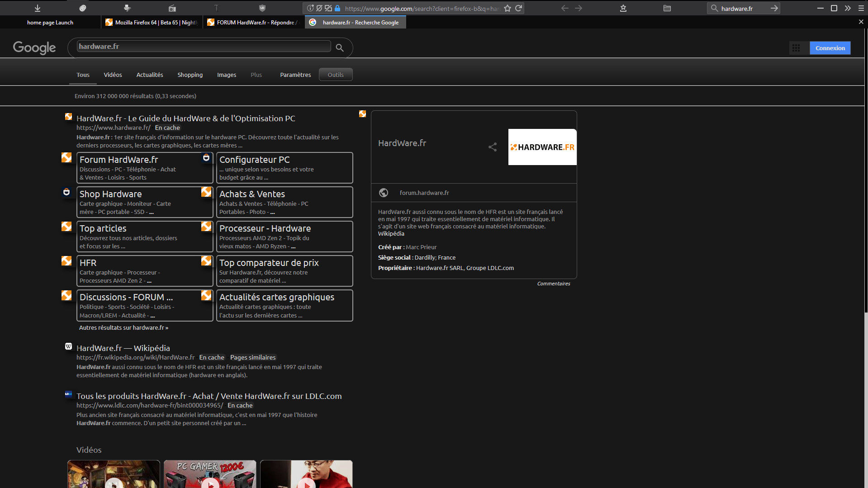Submit the toolbar search with the arrow
Screen dimensions: 868x488
[774, 8]
